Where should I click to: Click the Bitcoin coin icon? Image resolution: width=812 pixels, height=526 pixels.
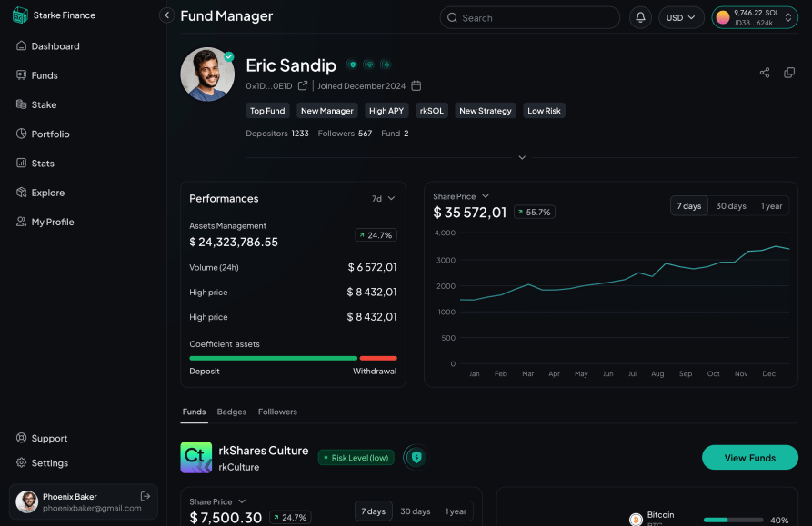click(x=636, y=520)
